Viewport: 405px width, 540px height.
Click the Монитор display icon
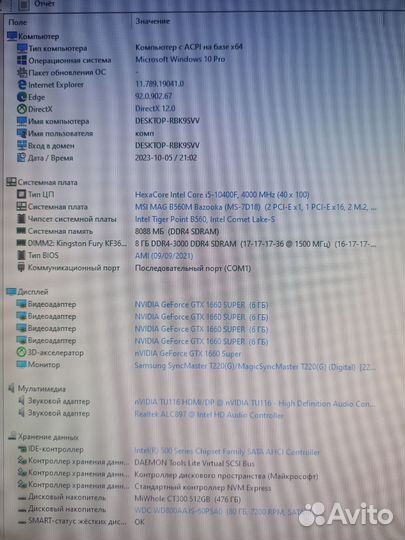[21, 364]
